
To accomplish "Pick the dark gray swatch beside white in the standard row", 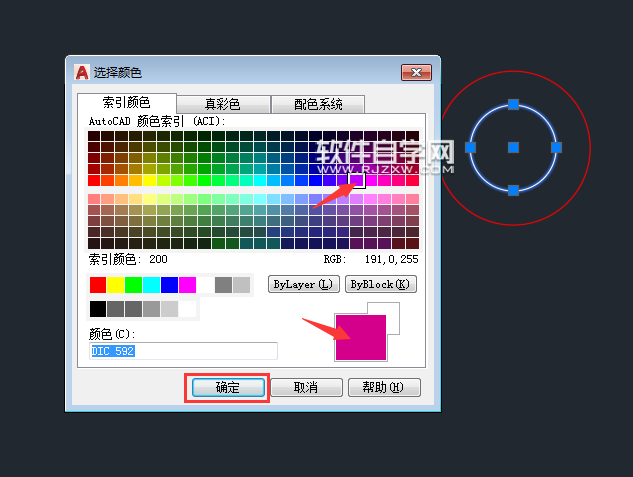I will point(223,285).
